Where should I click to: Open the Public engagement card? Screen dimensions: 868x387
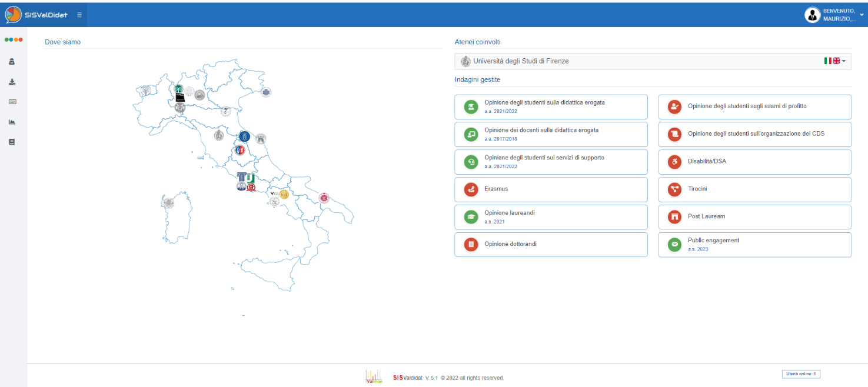(x=754, y=245)
